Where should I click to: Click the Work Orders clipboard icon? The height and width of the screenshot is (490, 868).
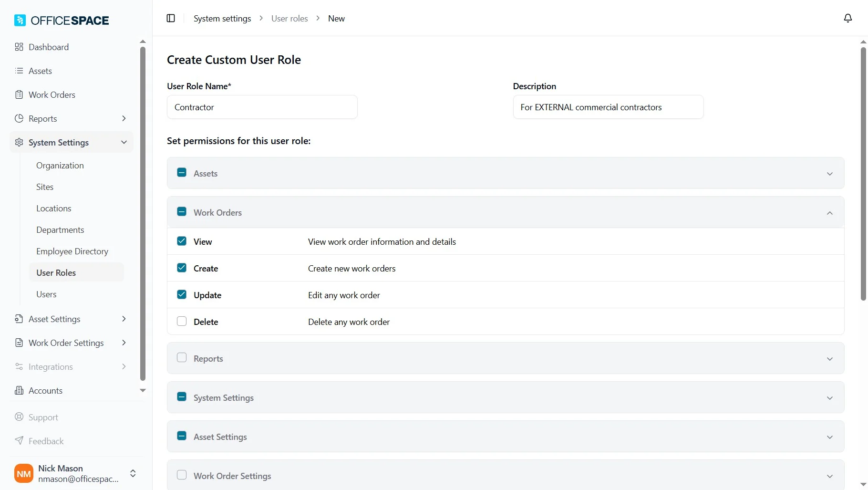click(x=19, y=94)
